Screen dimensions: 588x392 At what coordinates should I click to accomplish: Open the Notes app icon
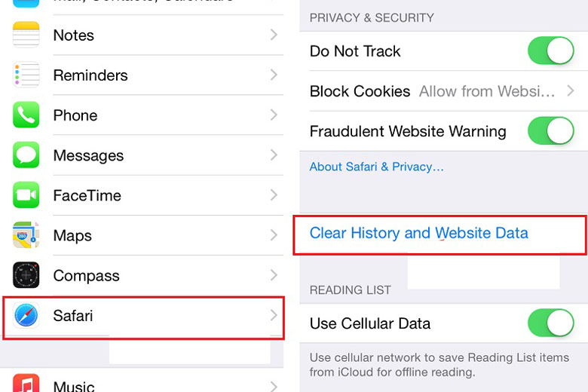pyautogui.click(x=26, y=35)
